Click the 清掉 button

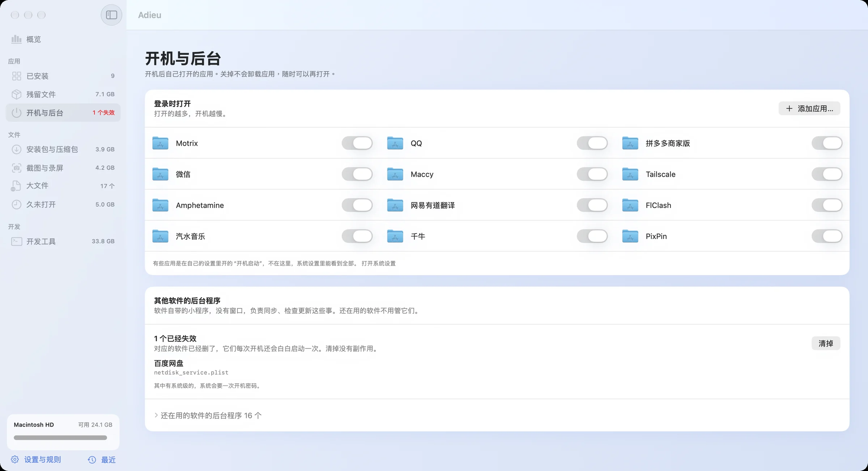(x=826, y=343)
